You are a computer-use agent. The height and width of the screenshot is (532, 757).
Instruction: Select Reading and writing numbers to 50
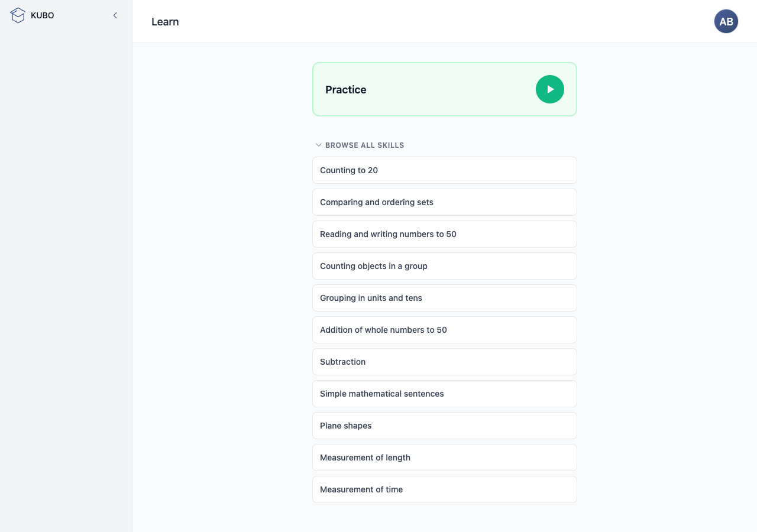tap(445, 234)
